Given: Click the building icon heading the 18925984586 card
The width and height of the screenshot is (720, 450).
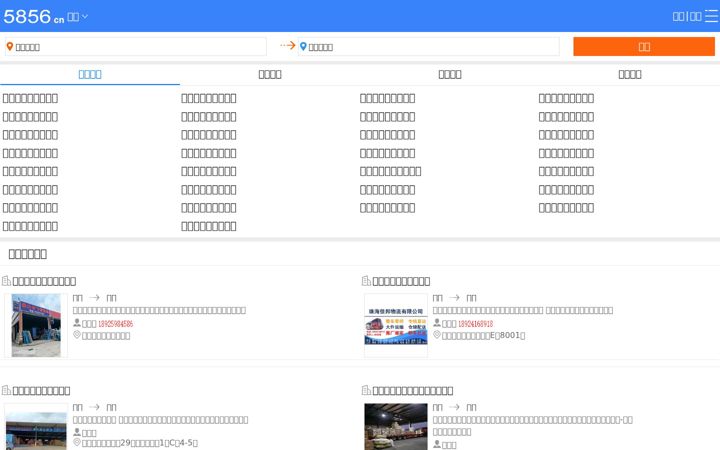Looking at the screenshot, I should point(6,281).
